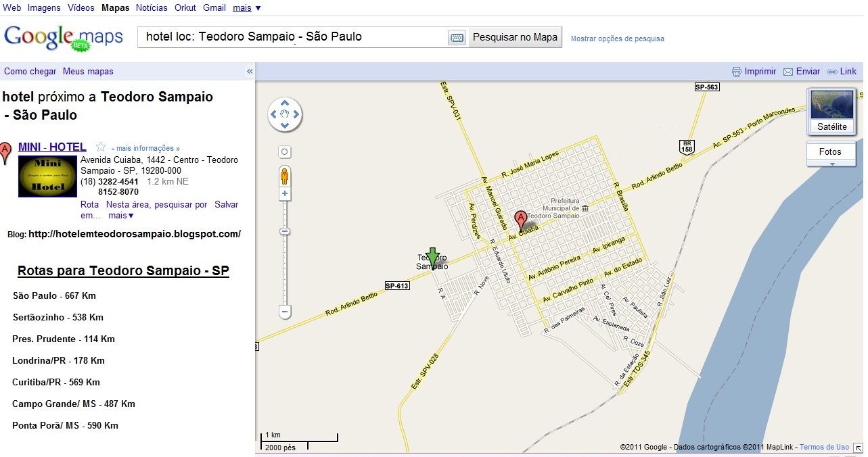Viewport: 868px width, 457px height.
Task: Star the MINI - HOTEL result
Action: coord(101,147)
